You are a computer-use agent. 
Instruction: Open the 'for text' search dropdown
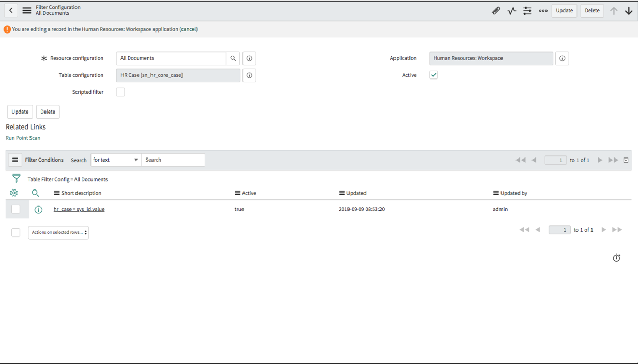pos(115,160)
